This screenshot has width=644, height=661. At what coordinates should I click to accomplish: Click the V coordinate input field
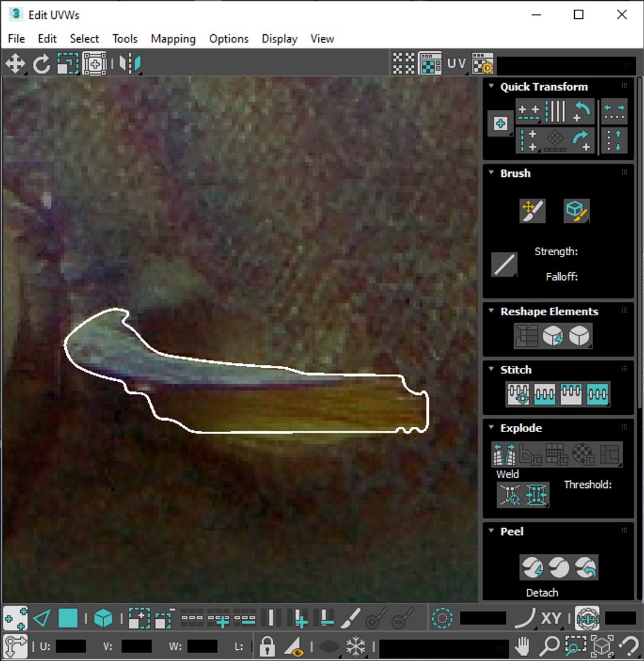click(137, 646)
